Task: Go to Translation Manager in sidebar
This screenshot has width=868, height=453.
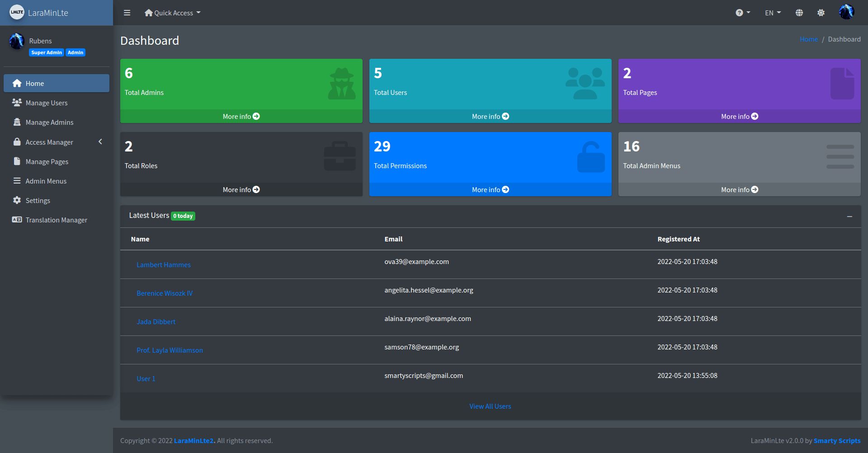Action: click(56, 220)
